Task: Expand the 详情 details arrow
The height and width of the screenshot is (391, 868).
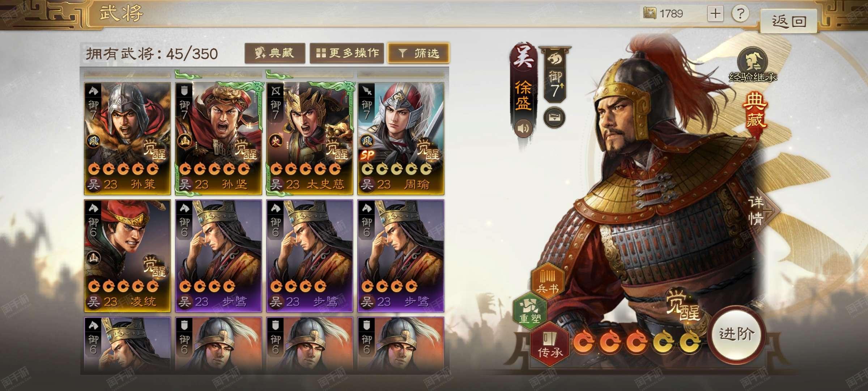Action: click(x=762, y=210)
